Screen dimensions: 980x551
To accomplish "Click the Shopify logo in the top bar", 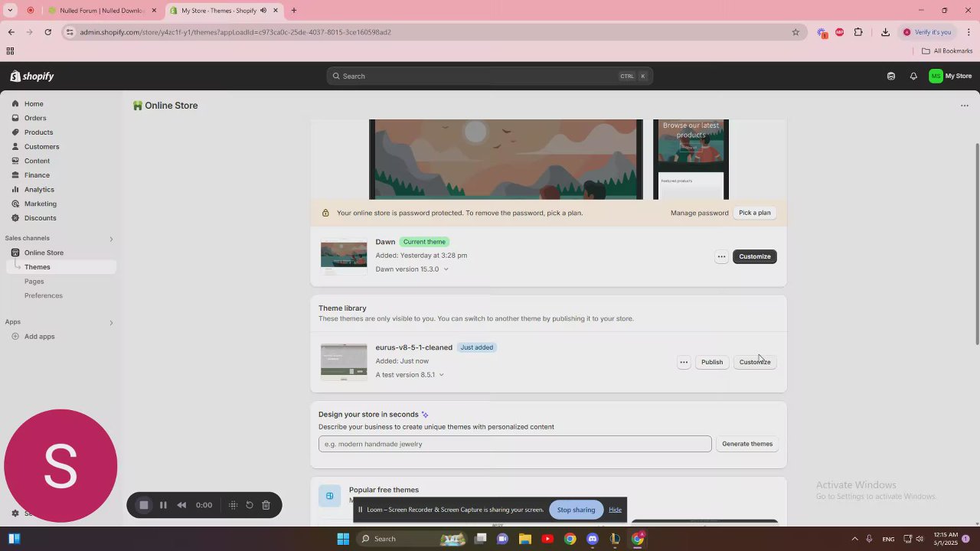I will [32, 77].
